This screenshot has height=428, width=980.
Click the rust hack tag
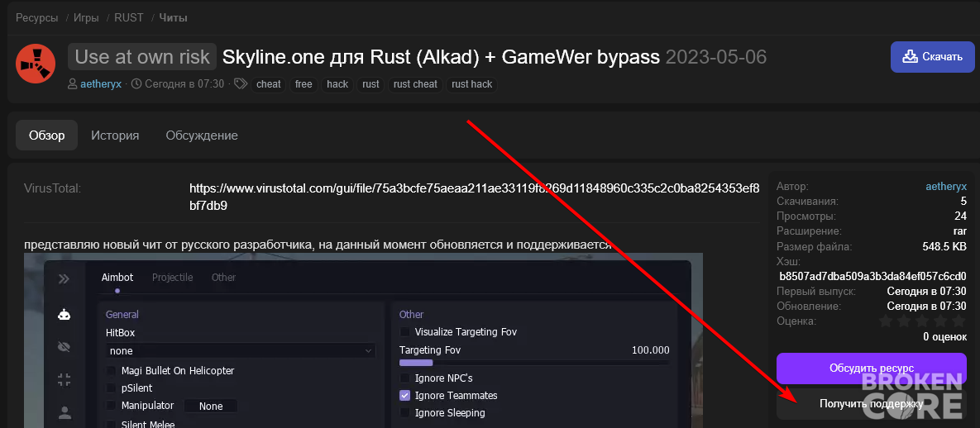pos(472,84)
